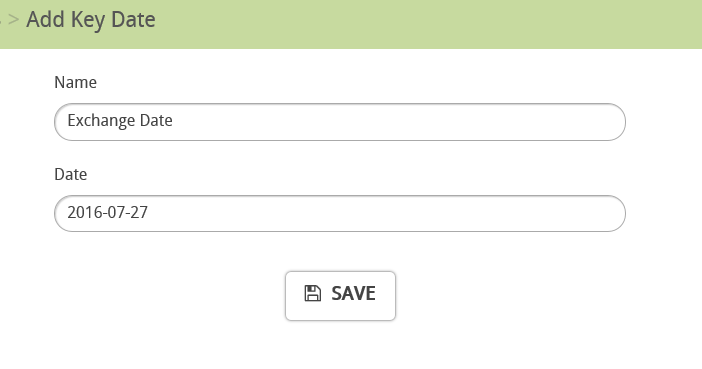Screen dimensions: 702x369
Task: Click the day 27 in Date field
Action: tap(139, 212)
